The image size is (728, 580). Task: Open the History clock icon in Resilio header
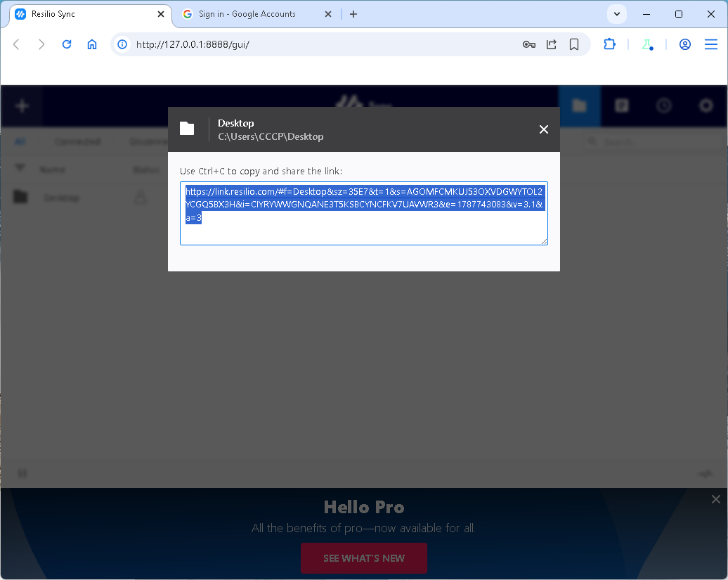664,106
